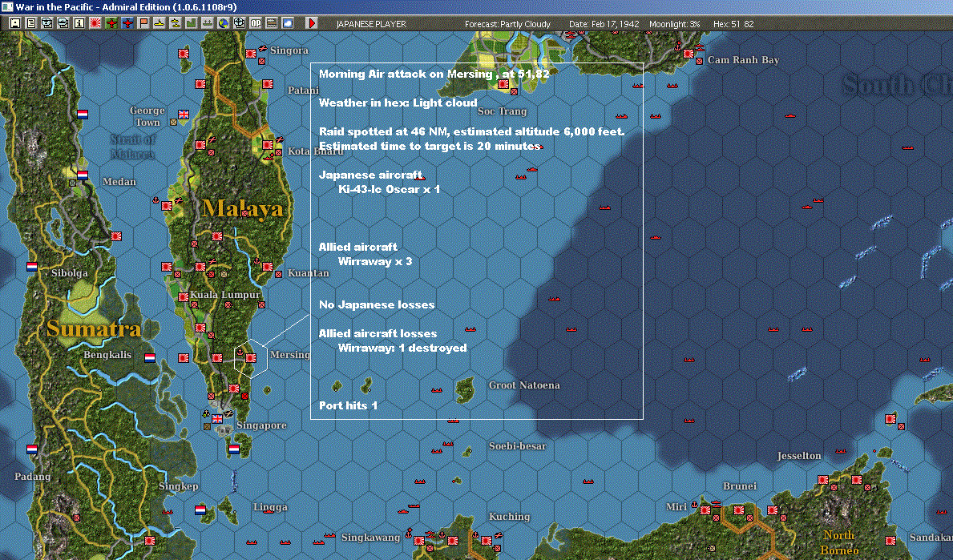The height and width of the screenshot is (560, 953).
Task: Select the Japanese base icon at Cam Ranh Bay
Action: pos(689,54)
